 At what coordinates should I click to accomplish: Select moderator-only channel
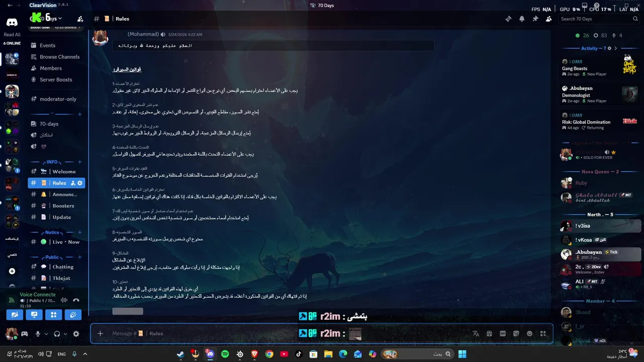pyautogui.click(x=56, y=99)
